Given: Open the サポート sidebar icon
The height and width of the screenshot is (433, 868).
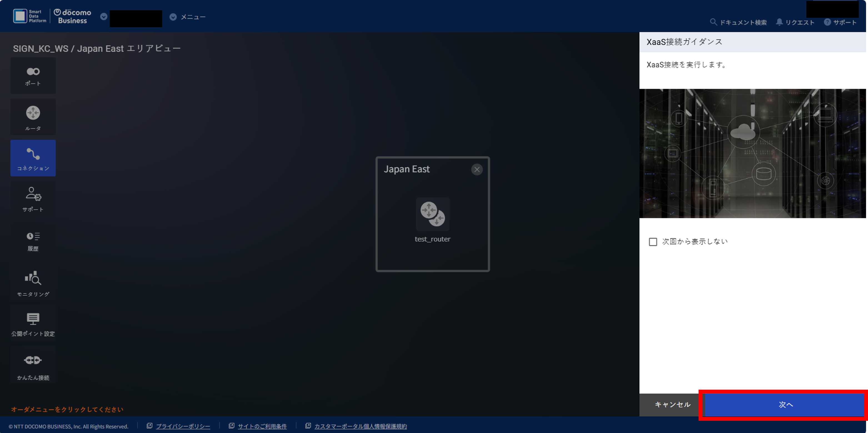Looking at the screenshot, I should point(33,199).
